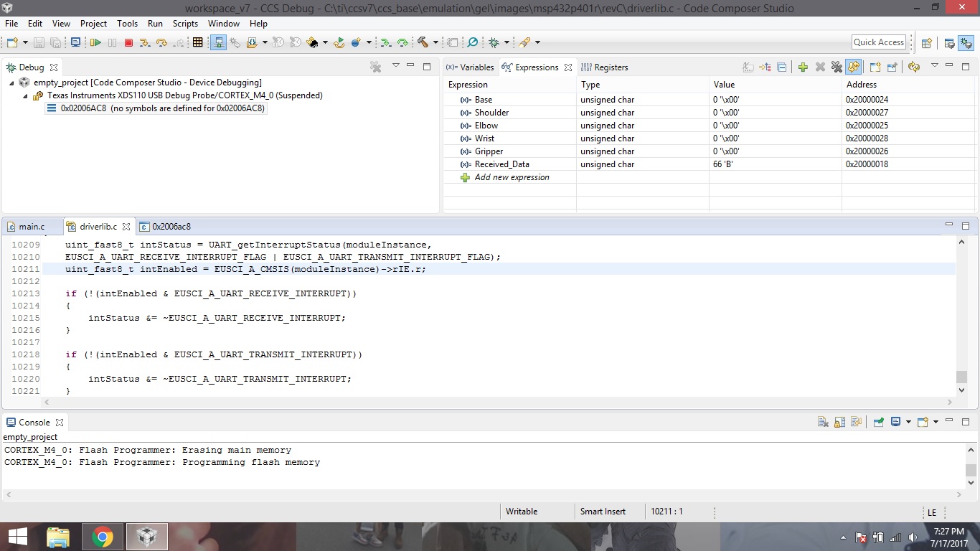Toggle the highlighted connect-target toolbar button
This screenshot has width=980, height=551.
point(219,42)
